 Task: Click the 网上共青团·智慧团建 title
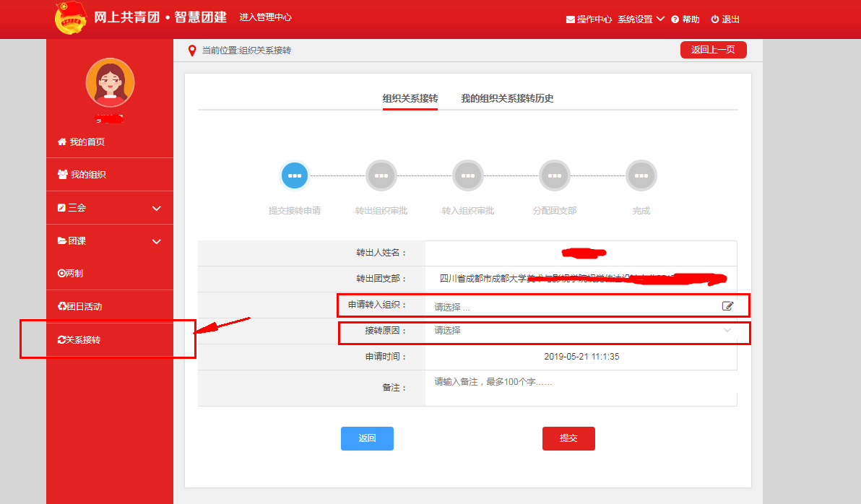point(160,17)
